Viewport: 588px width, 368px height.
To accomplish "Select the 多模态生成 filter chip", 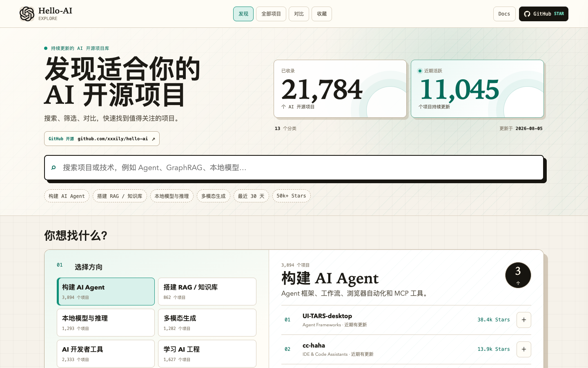I will [x=214, y=196].
